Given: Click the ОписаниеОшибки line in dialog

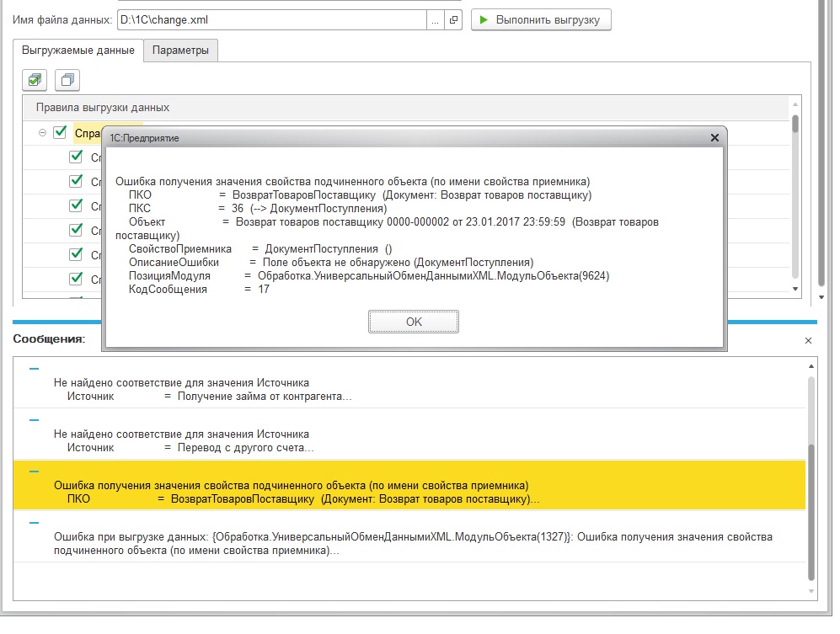Looking at the screenshot, I should tap(331, 263).
